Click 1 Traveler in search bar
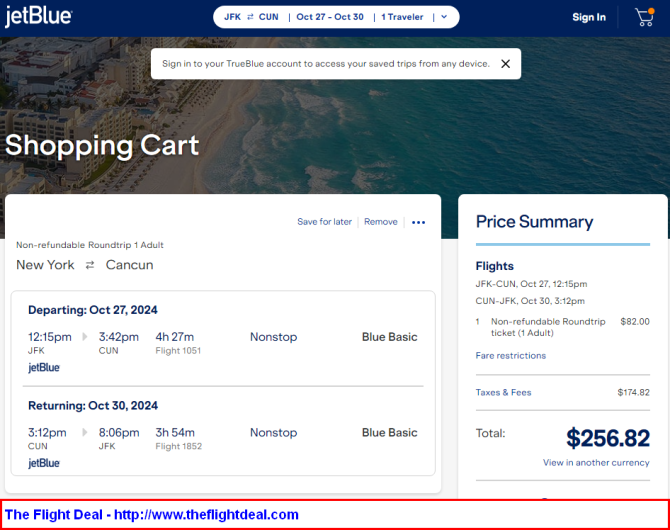Viewport: 670px width, 530px height. [402, 17]
